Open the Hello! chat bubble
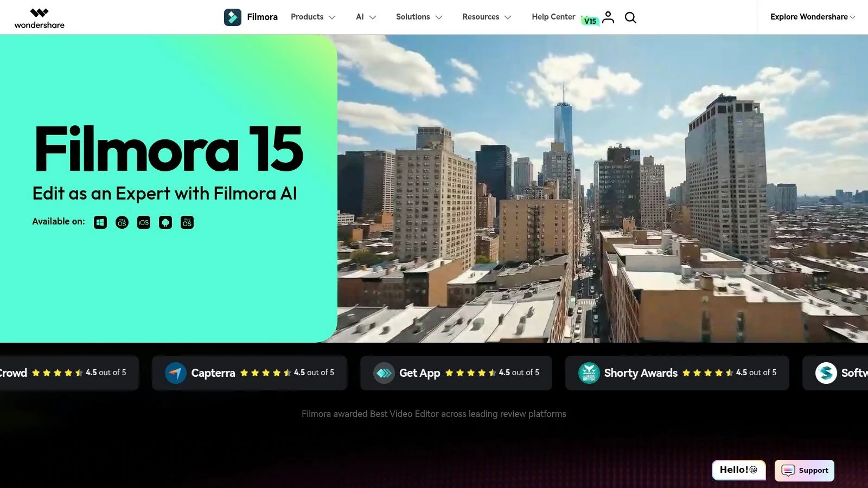This screenshot has width=868, height=488. click(x=738, y=470)
